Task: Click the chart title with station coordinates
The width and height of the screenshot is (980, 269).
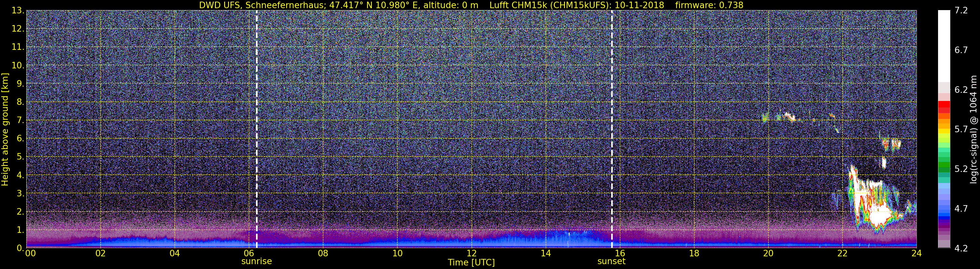Action: (x=471, y=5)
